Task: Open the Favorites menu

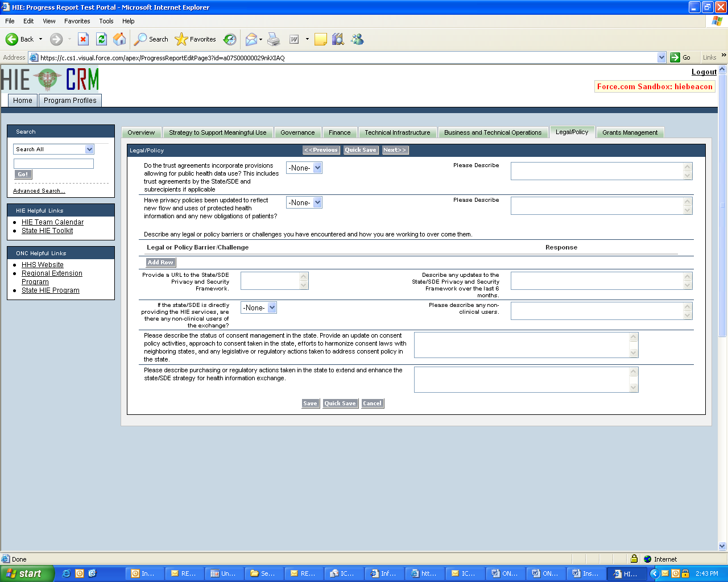Action: [77, 21]
